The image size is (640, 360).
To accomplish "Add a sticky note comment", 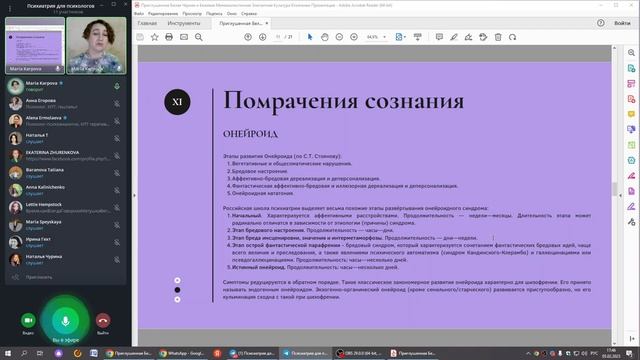I will (x=439, y=37).
